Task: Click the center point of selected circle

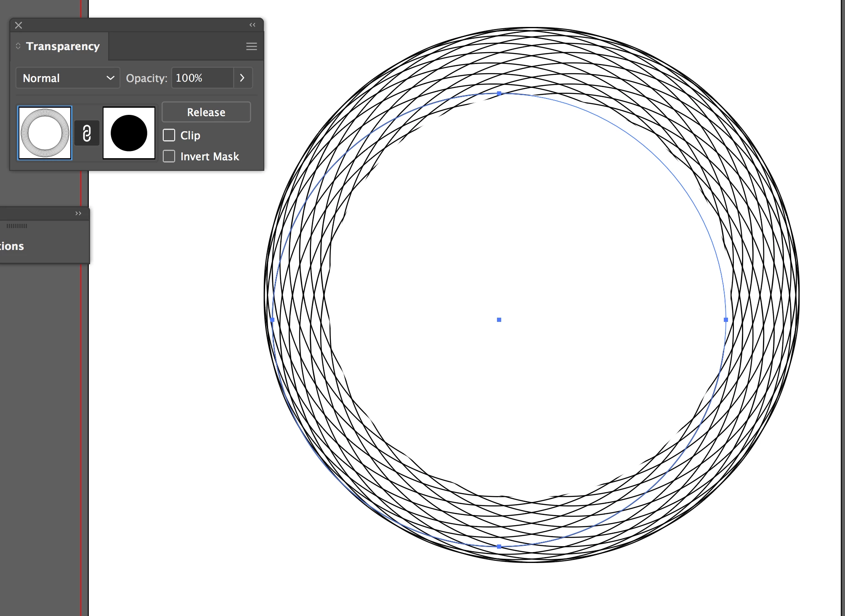Action: [499, 320]
